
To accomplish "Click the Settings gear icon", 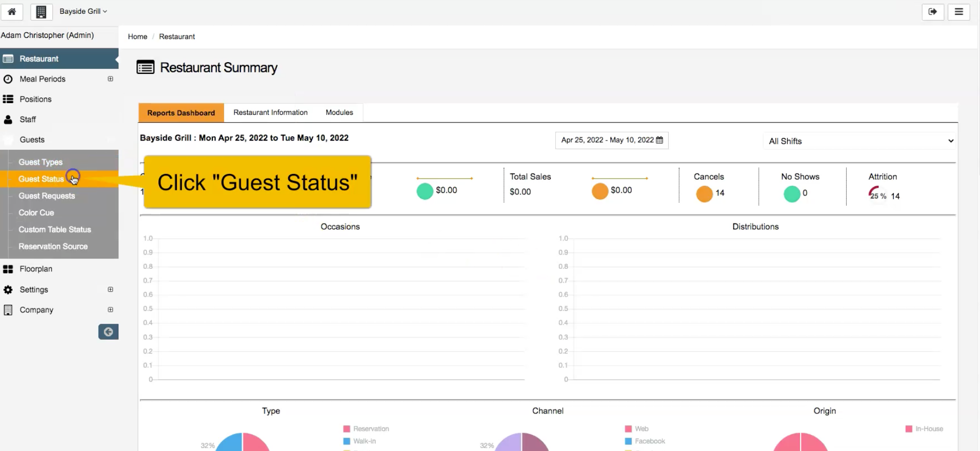I will point(8,290).
